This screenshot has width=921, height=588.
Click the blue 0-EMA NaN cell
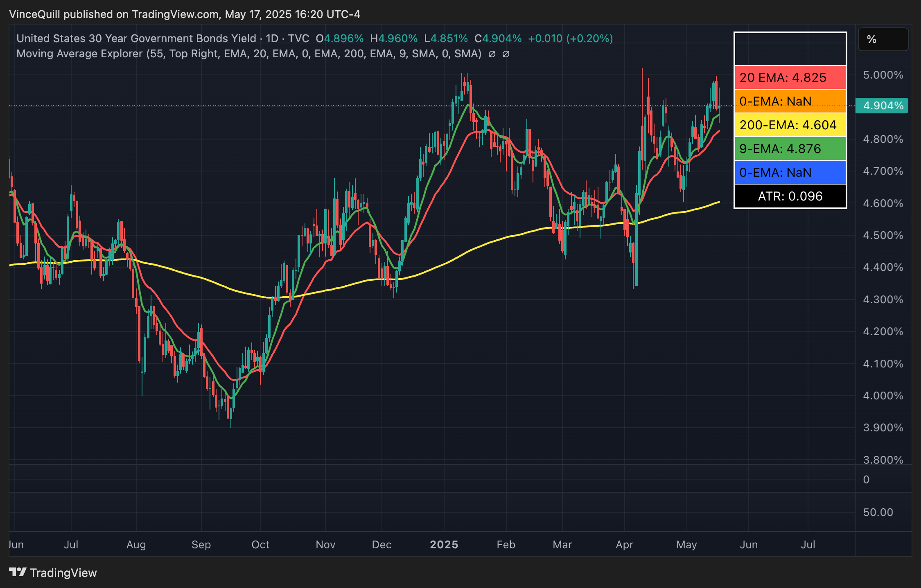click(x=790, y=172)
